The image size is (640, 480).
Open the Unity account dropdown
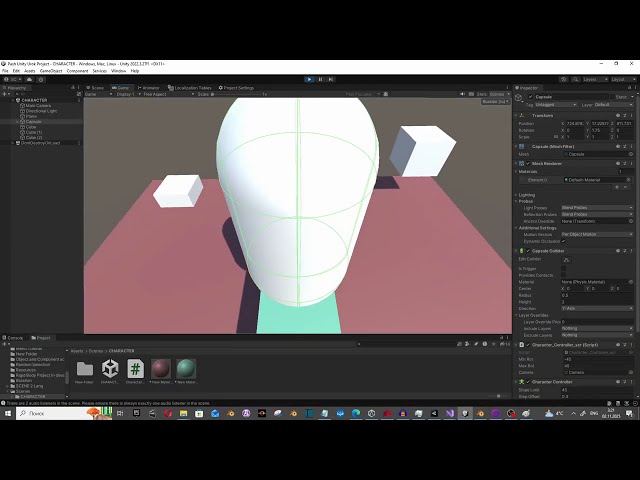point(13,79)
